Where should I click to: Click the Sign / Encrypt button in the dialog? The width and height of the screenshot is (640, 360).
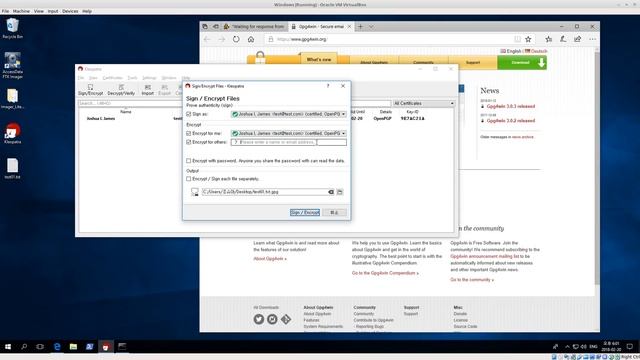[x=305, y=213]
